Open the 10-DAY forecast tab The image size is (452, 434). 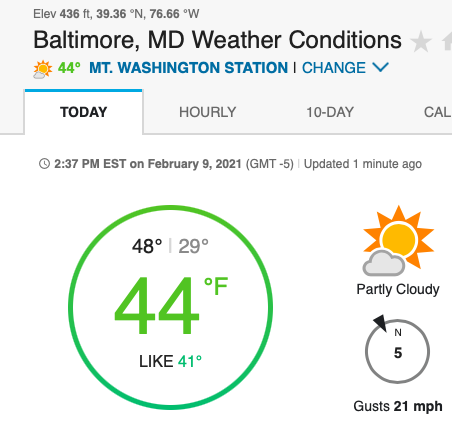330,112
